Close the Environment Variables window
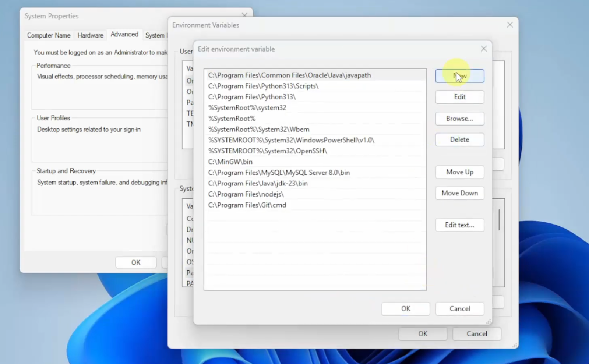This screenshot has height=364, width=589. [x=510, y=25]
